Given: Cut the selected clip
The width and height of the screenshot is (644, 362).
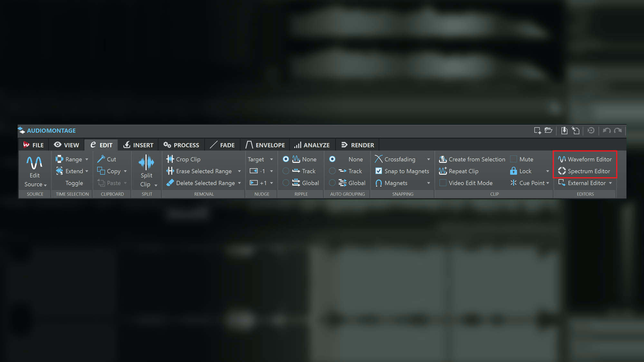Looking at the screenshot, I should click(x=107, y=159).
